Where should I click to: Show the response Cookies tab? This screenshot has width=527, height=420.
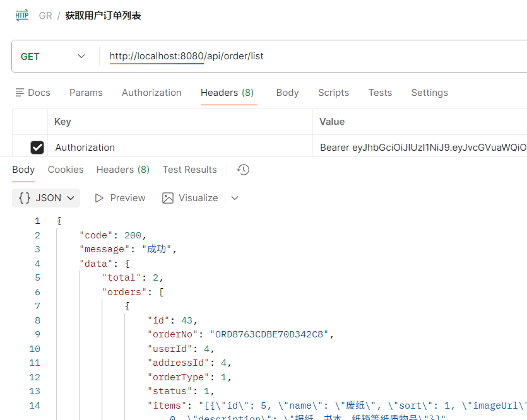[66, 170]
